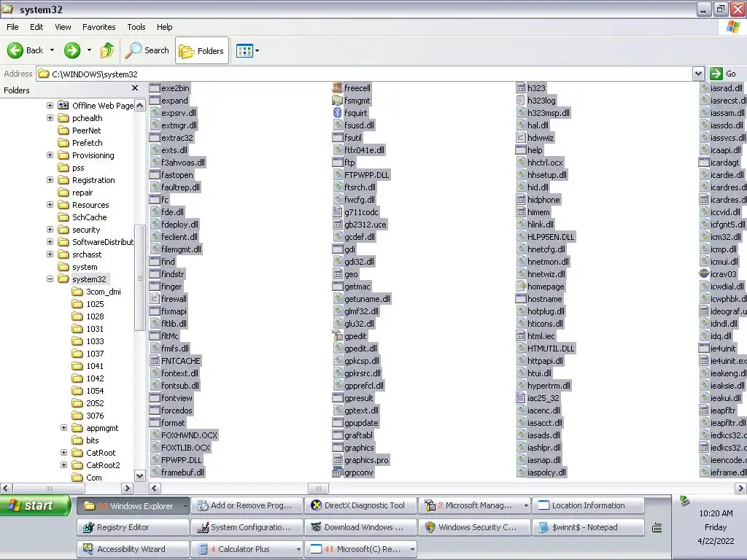Switch to Registry Editor taskbar button
The image size is (747, 560).
pyautogui.click(x=133, y=527)
